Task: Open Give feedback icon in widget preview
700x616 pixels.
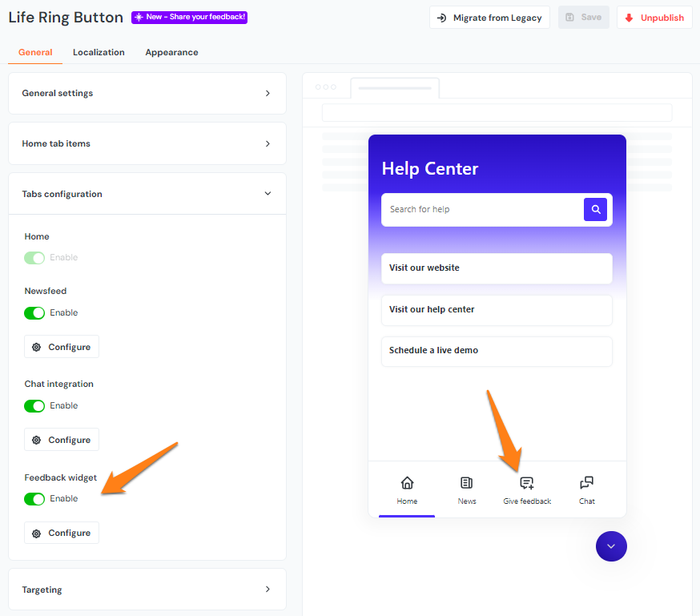Action: [526, 483]
